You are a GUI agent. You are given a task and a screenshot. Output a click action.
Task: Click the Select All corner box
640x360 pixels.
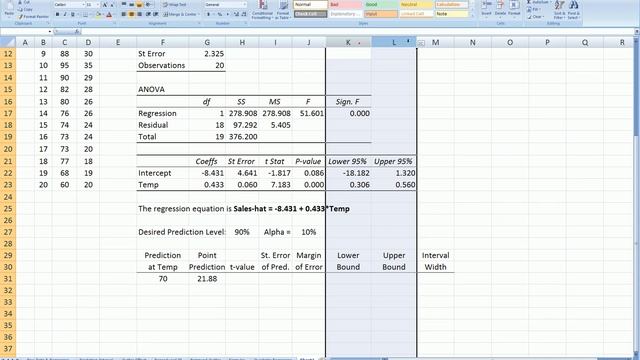[x=8, y=42]
